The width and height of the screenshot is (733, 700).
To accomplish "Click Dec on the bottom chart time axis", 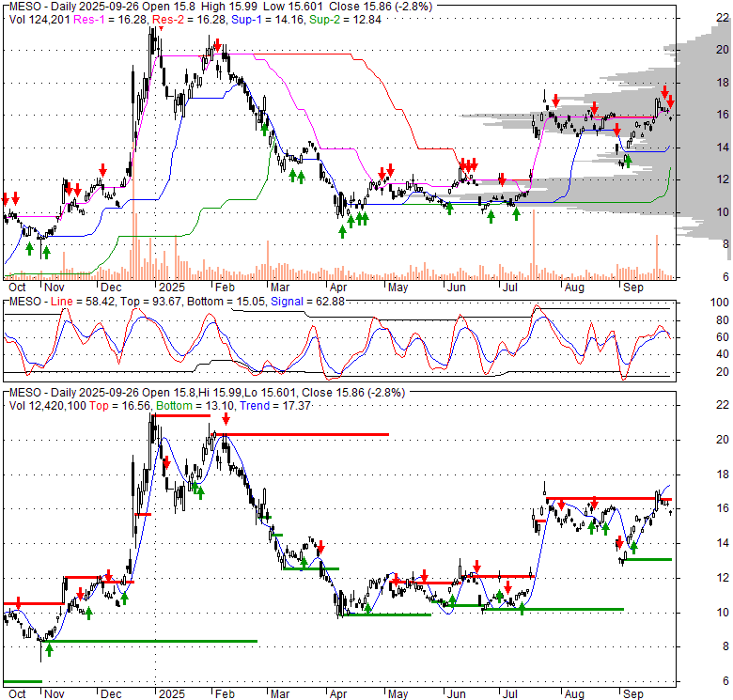I will (111, 694).
